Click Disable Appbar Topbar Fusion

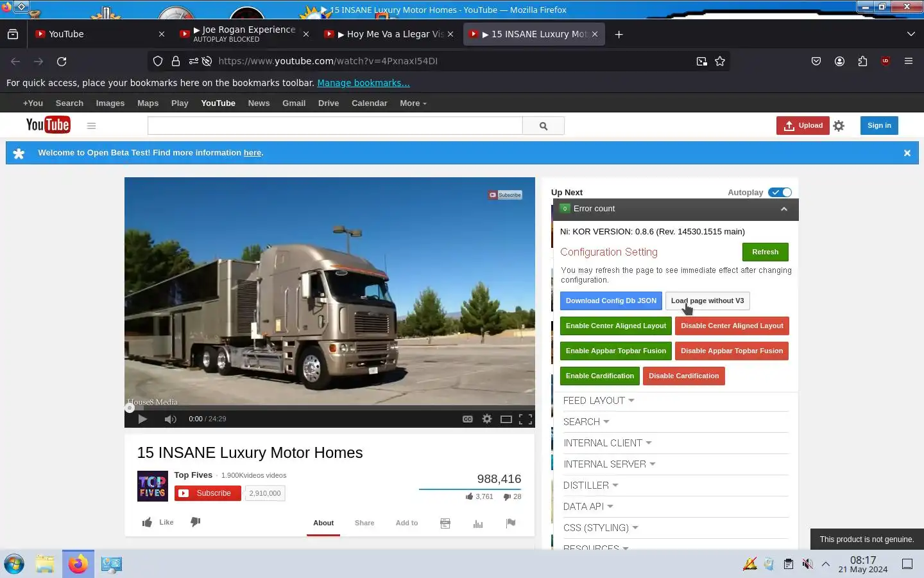point(732,351)
